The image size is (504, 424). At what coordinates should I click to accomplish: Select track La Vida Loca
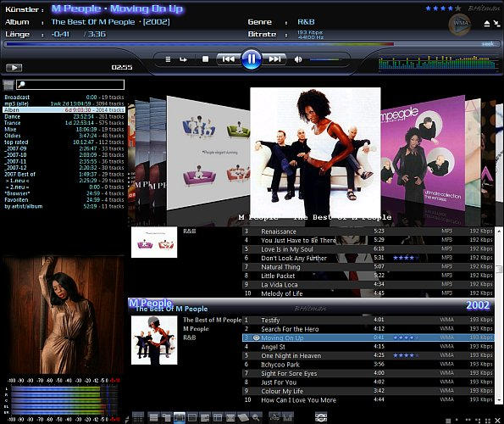[x=368, y=285]
